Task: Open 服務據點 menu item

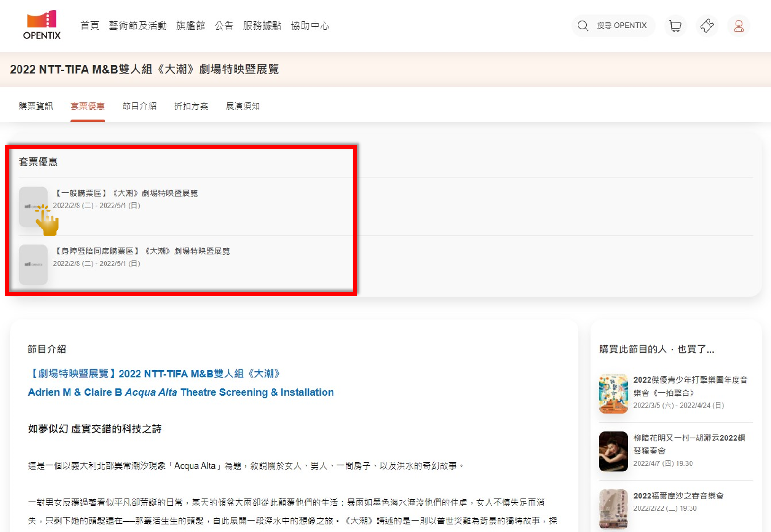Action: [262, 26]
